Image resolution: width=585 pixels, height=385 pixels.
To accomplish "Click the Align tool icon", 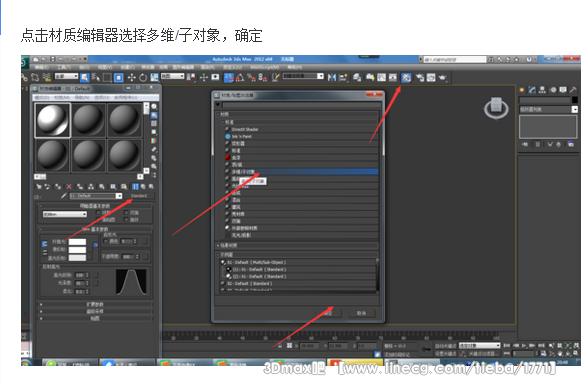I will point(343,78).
